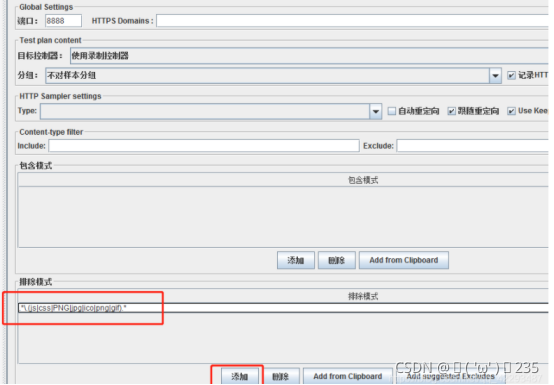This screenshot has width=554, height=385.
Task: Toggle the 记录HTT checkbox
Action: 511,75
